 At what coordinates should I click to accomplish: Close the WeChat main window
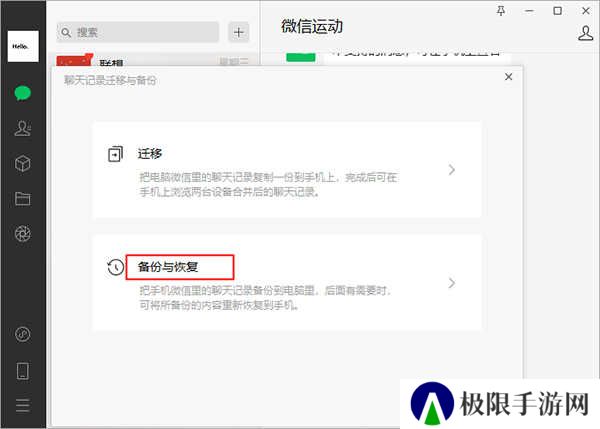(586, 11)
